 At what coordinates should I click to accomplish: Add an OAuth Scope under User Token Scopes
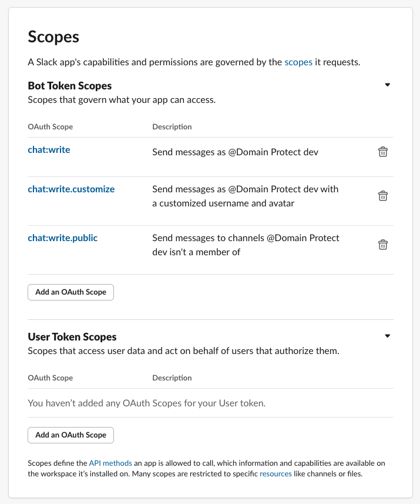pyautogui.click(x=70, y=435)
